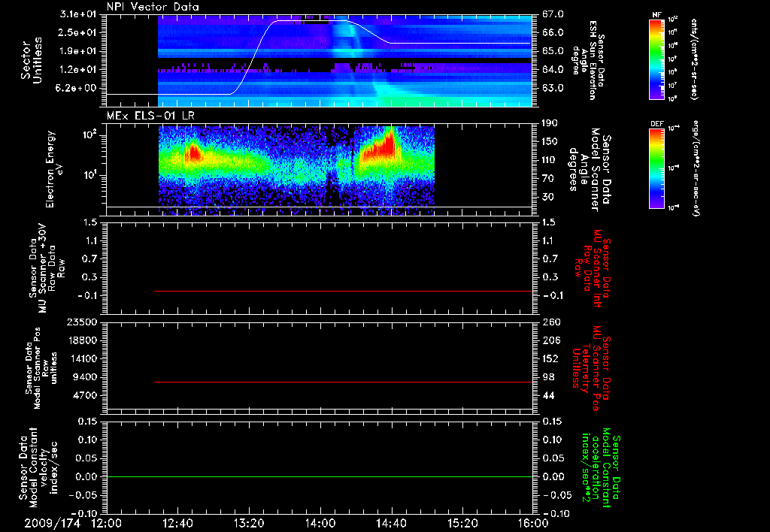Click the 12:40 time tick label
Screen dimensions: 770x532
pos(177,523)
